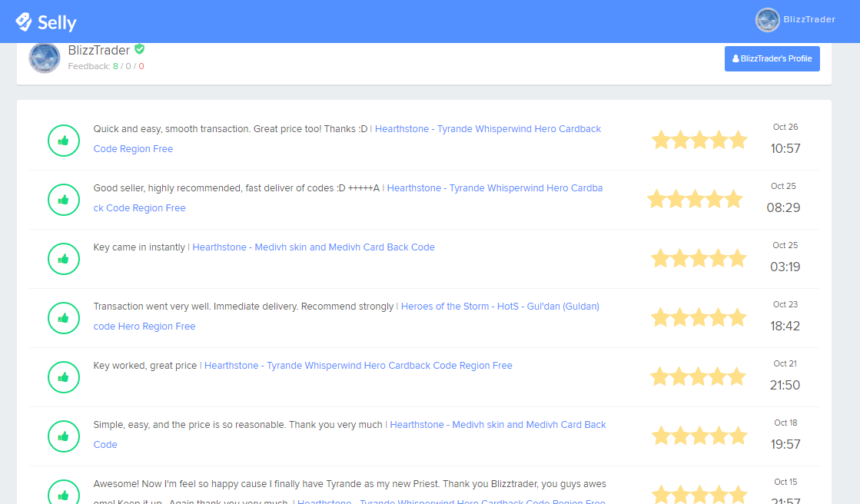This screenshot has width=860, height=504.
Task: Click BlizzTrader avatar in top navigation bar
Action: [767, 20]
